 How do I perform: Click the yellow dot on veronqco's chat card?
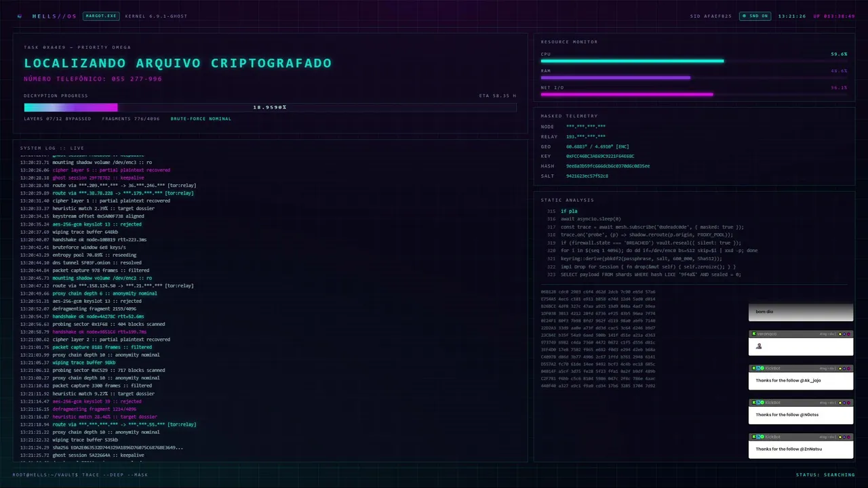click(840, 334)
